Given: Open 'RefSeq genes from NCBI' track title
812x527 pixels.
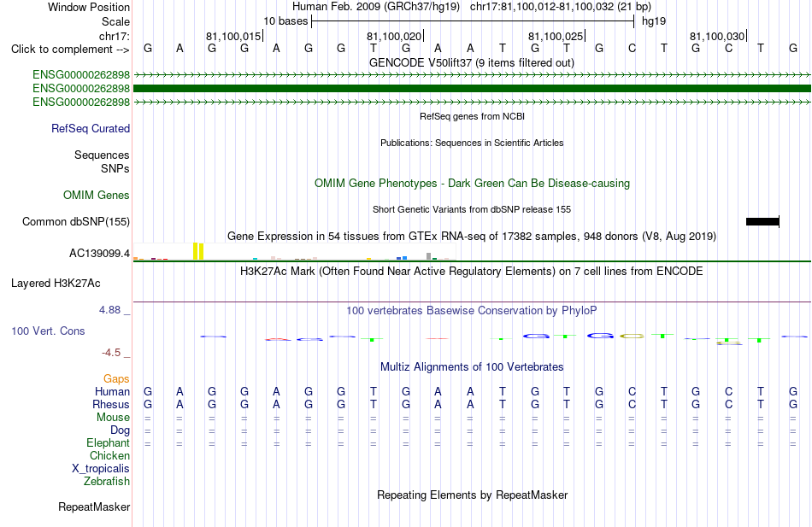Looking at the screenshot, I should point(472,116).
